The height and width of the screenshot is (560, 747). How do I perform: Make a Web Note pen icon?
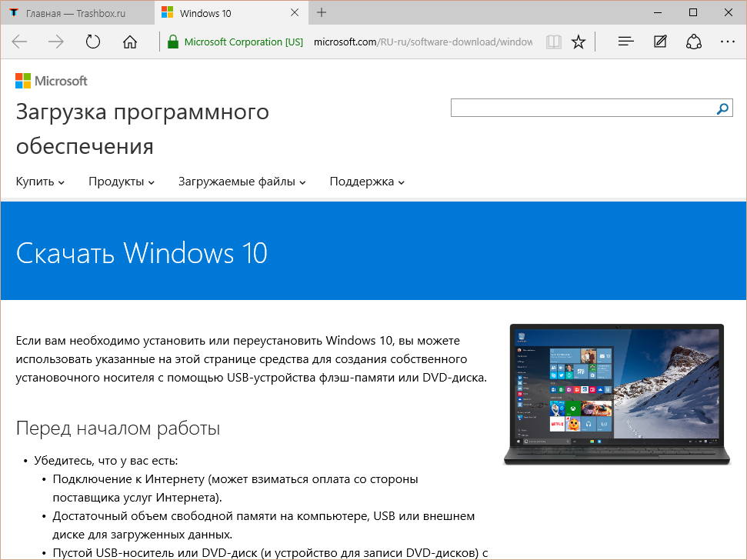click(x=660, y=42)
